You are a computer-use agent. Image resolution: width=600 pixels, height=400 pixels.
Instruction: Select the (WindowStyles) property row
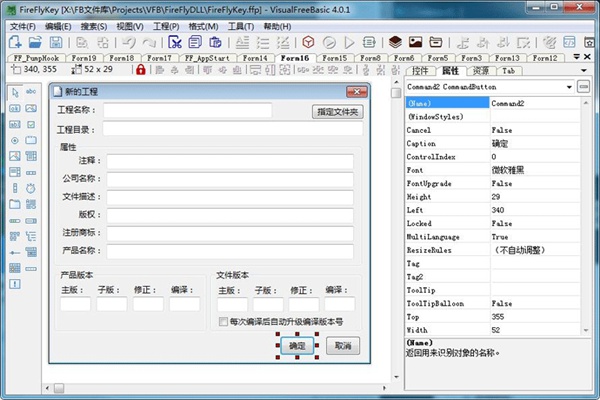(x=493, y=117)
